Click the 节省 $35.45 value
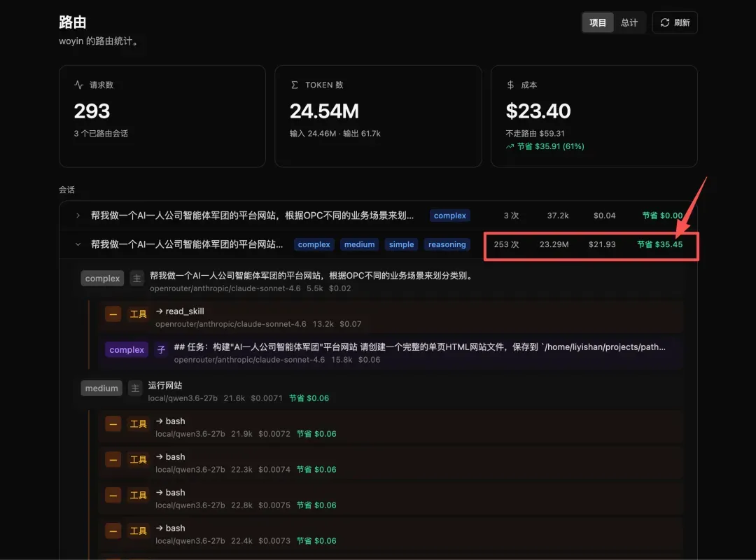Screen dimensions: 756x560 659,244
